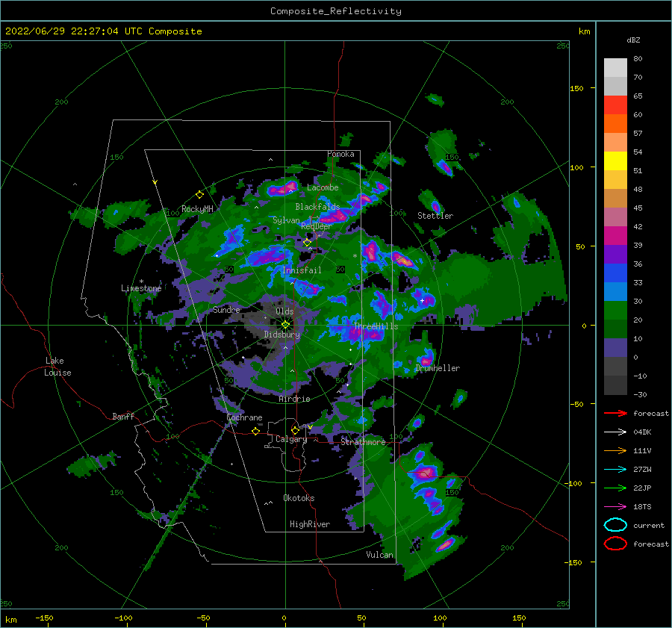Pick the bright yellow 51-54 dBZ swatch
The height and width of the screenshot is (628, 672).
(615, 161)
